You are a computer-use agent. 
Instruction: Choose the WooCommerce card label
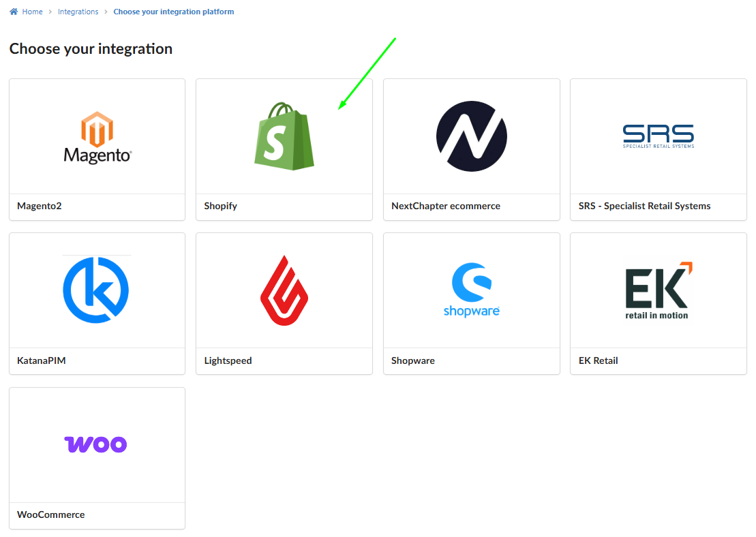(50, 515)
